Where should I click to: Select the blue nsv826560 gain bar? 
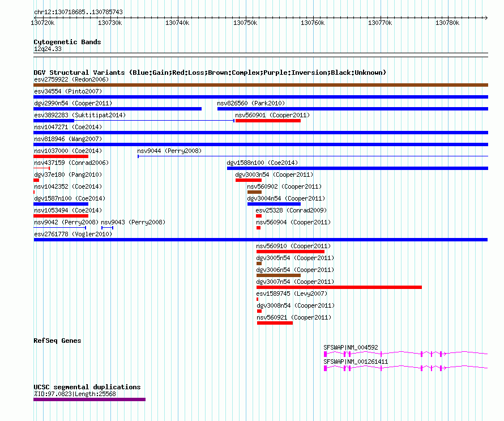tap(353, 109)
